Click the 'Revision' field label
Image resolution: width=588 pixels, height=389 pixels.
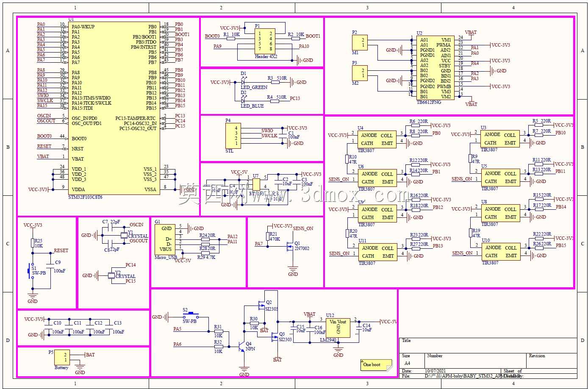[x=537, y=356]
